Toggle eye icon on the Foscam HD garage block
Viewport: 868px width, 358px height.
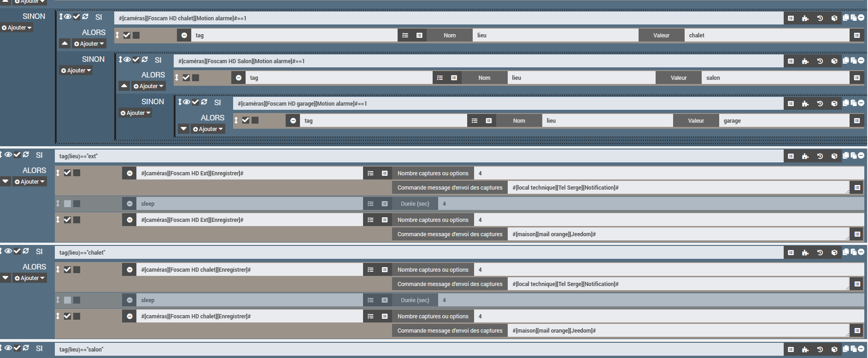coord(187,102)
